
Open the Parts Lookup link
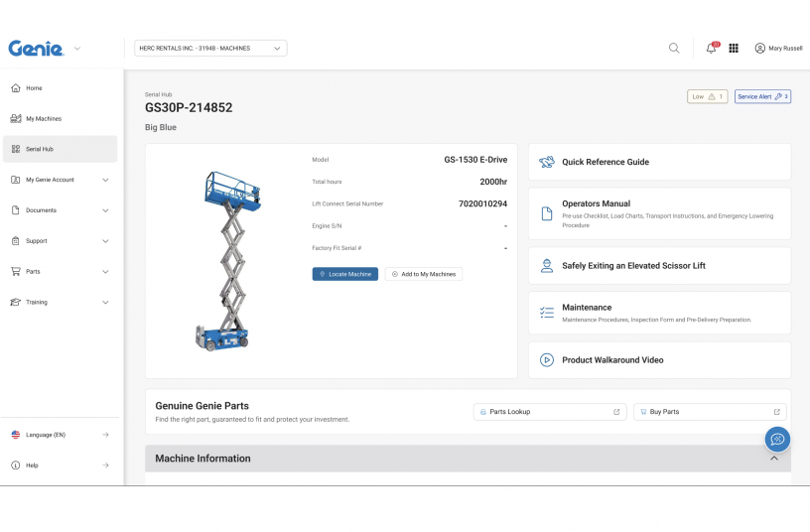point(549,412)
